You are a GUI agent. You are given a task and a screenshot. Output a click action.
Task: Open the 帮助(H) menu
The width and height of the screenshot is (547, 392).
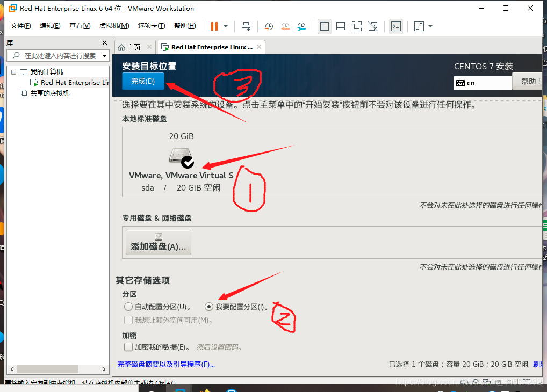(x=185, y=26)
